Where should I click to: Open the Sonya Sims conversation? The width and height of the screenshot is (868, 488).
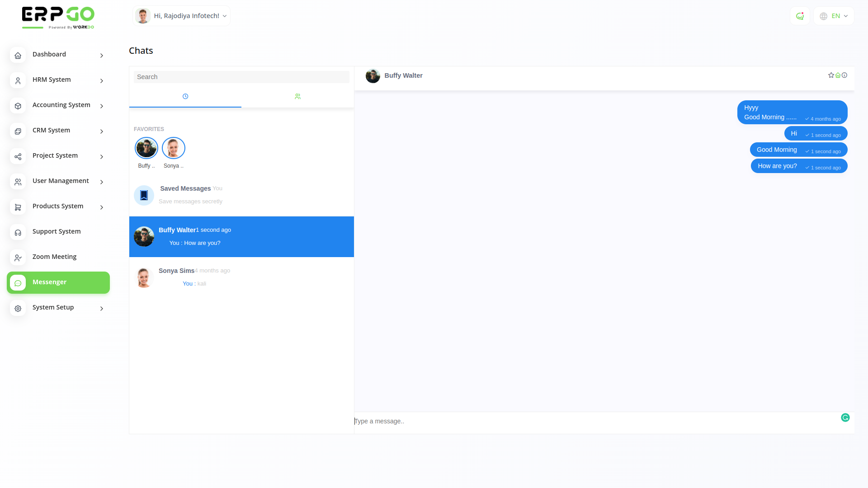[x=241, y=277]
